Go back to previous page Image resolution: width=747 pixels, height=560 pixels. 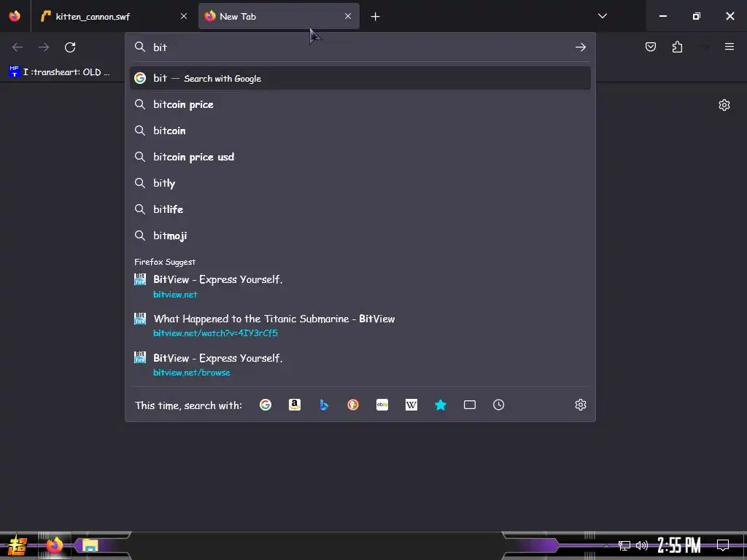[18, 47]
